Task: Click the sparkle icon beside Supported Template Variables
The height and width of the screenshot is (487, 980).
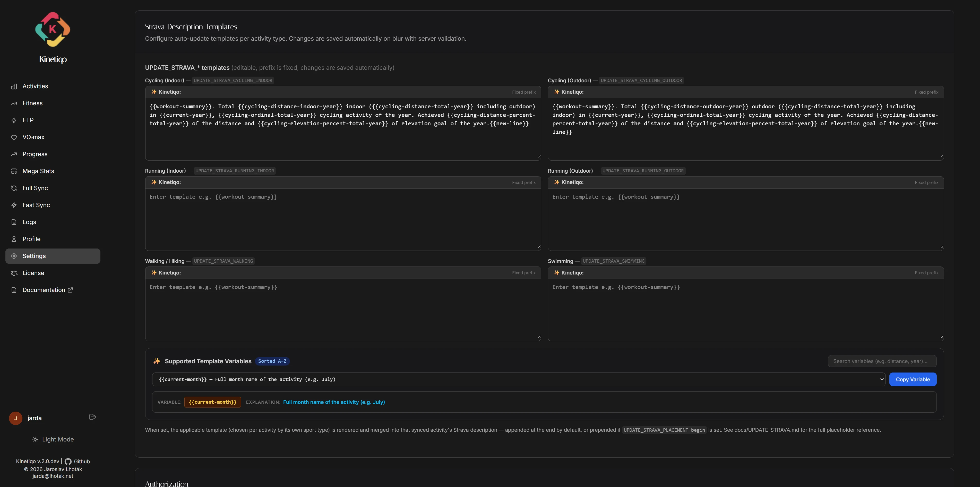Action: tap(157, 361)
